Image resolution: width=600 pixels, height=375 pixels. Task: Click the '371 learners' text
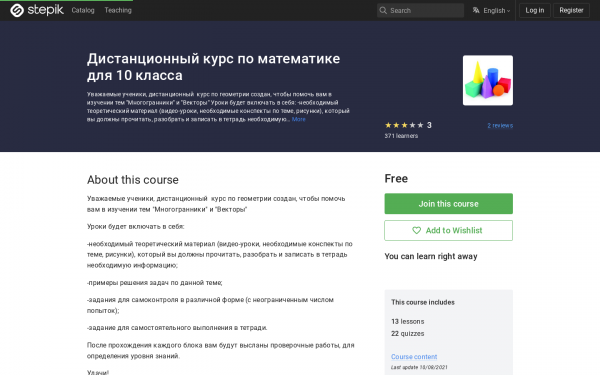point(401,136)
